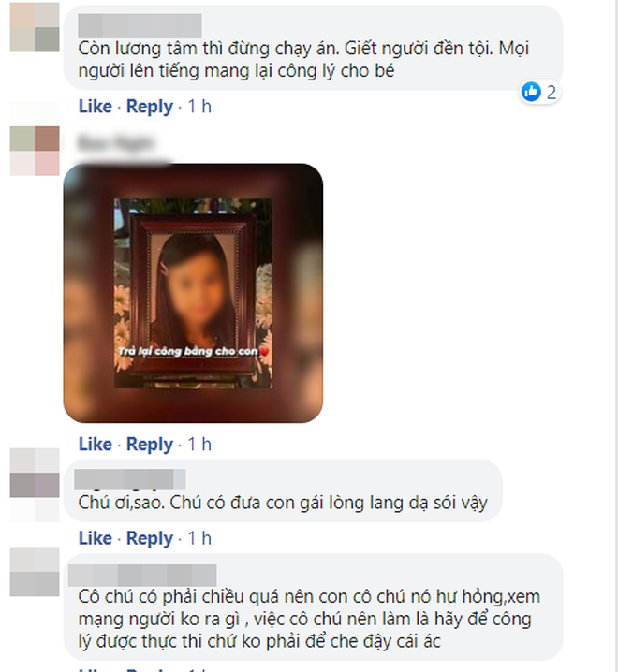Open blurred name above 'Cô chú có phải' comment
The height and width of the screenshot is (672, 618).
tap(142, 576)
